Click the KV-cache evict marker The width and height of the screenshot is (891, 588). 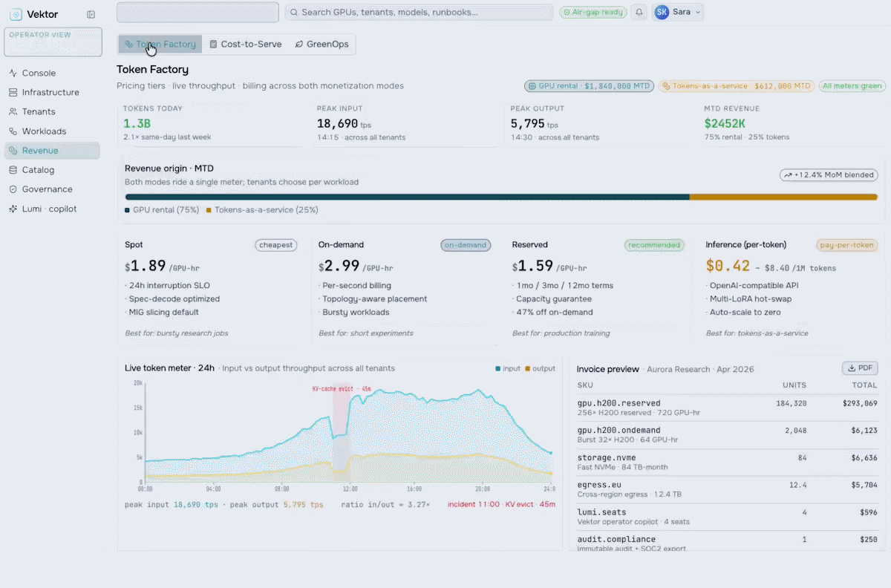[x=341, y=389]
